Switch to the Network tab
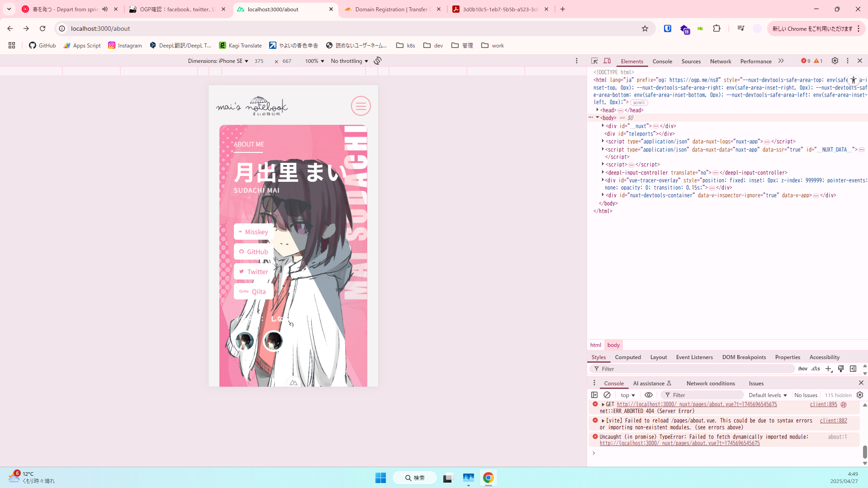Image resolution: width=868 pixels, height=488 pixels. point(720,62)
